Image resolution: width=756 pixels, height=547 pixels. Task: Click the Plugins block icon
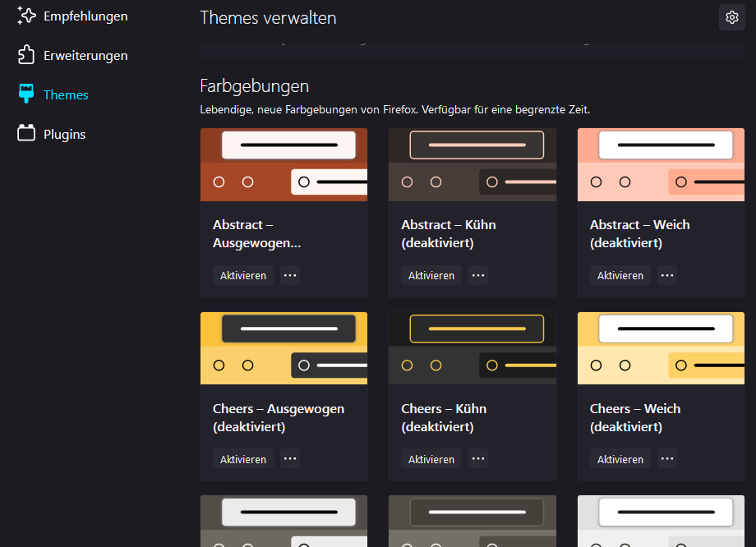click(26, 134)
